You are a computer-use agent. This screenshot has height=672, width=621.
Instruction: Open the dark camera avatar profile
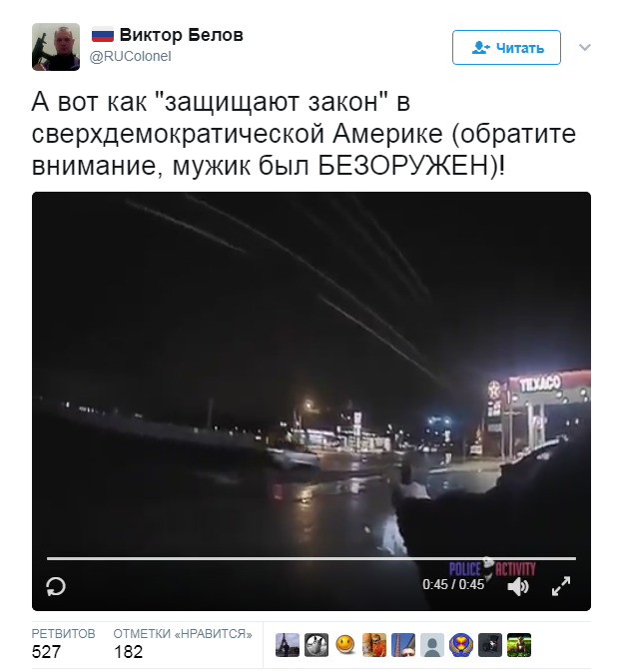[490, 645]
